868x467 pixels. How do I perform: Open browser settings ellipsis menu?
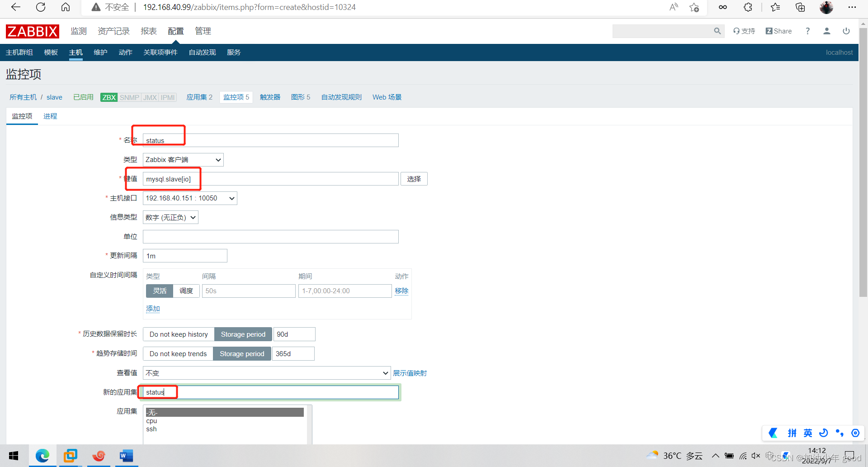pyautogui.click(x=852, y=7)
